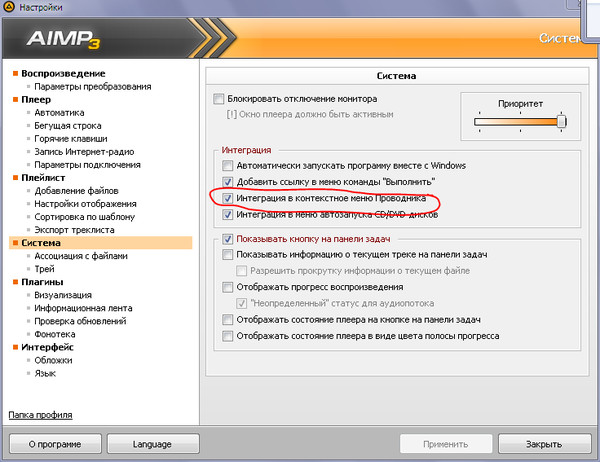Uncheck 'Интеграция в контекстное меню Проводника'
600x462 pixels.
228,198
